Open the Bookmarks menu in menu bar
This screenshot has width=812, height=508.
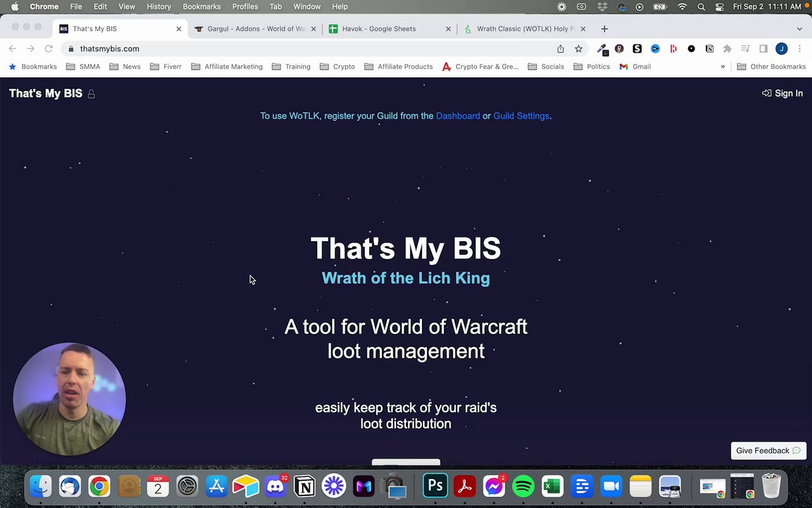click(x=202, y=6)
